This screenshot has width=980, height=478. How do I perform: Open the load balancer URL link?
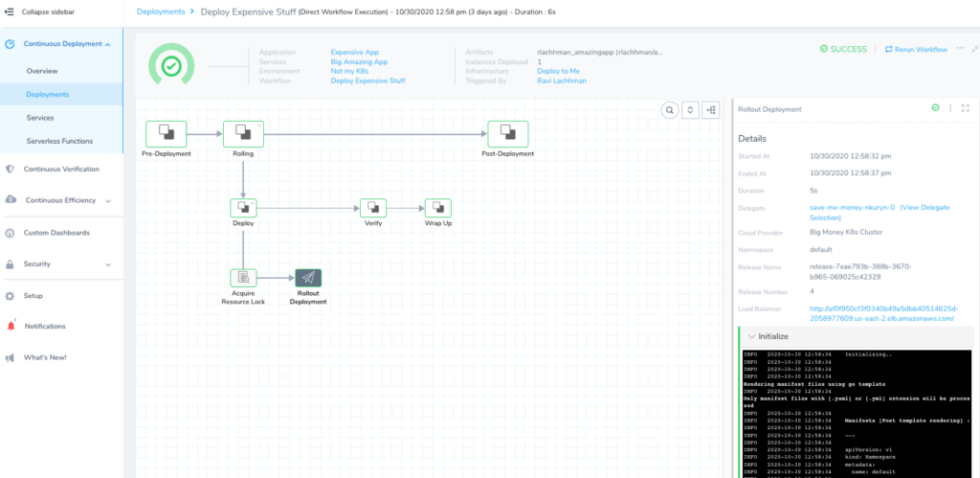tap(881, 313)
